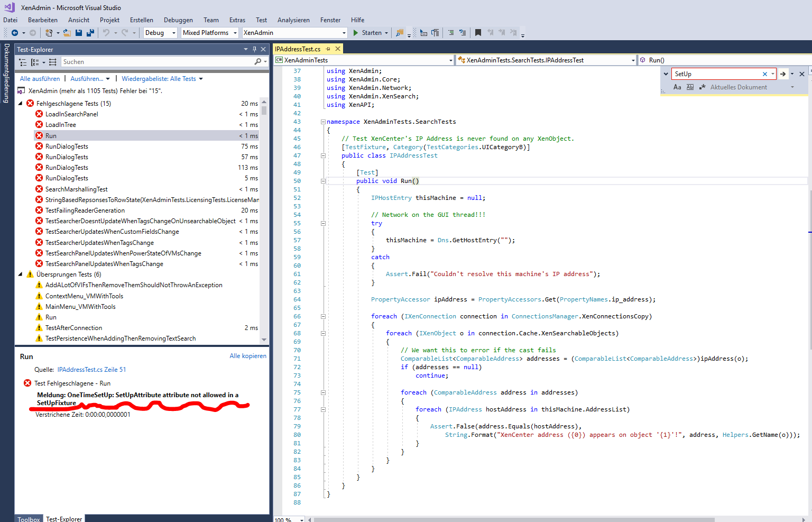
Task: Open the Analysieren menu
Action: point(293,20)
